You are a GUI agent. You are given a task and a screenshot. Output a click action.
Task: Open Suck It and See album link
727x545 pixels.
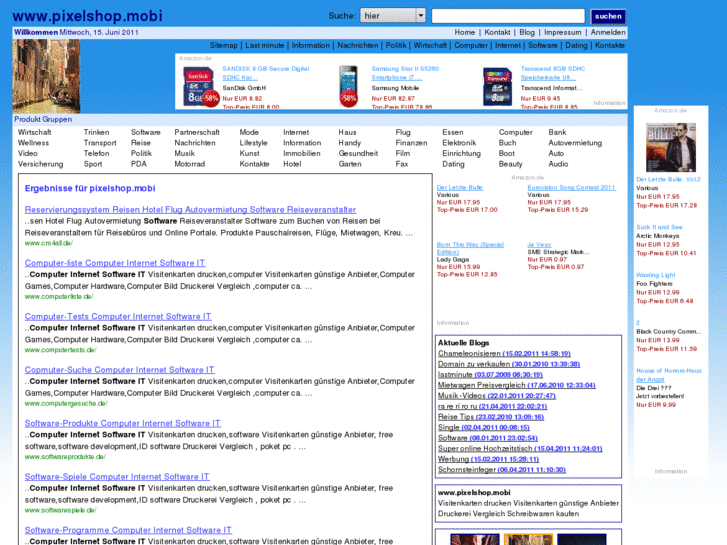(659, 227)
